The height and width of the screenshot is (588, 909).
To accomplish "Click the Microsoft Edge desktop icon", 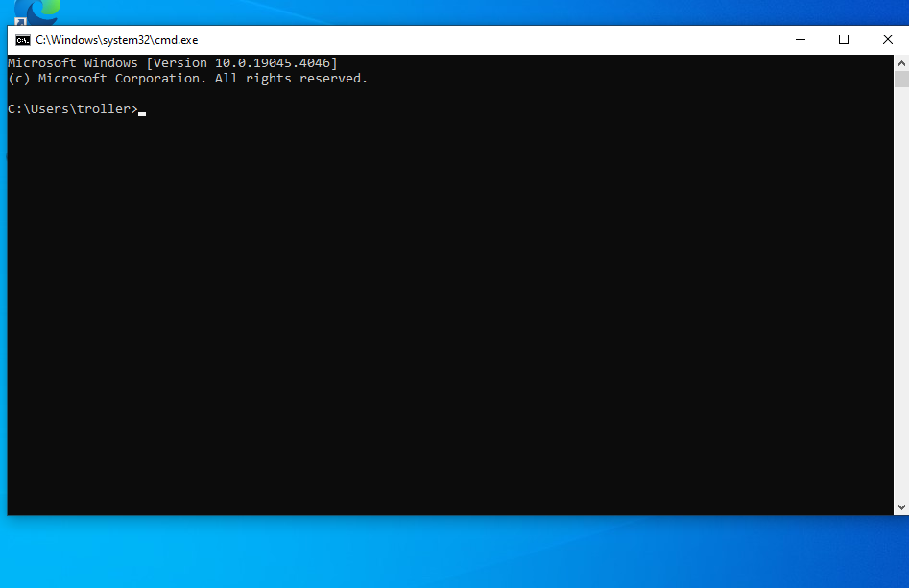I will [x=38, y=11].
